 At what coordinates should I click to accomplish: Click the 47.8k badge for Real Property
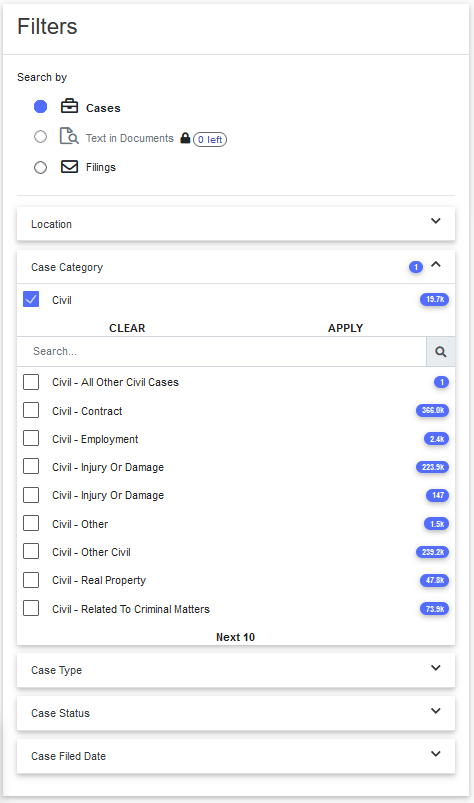pyautogui.click(x=435, y=580)
